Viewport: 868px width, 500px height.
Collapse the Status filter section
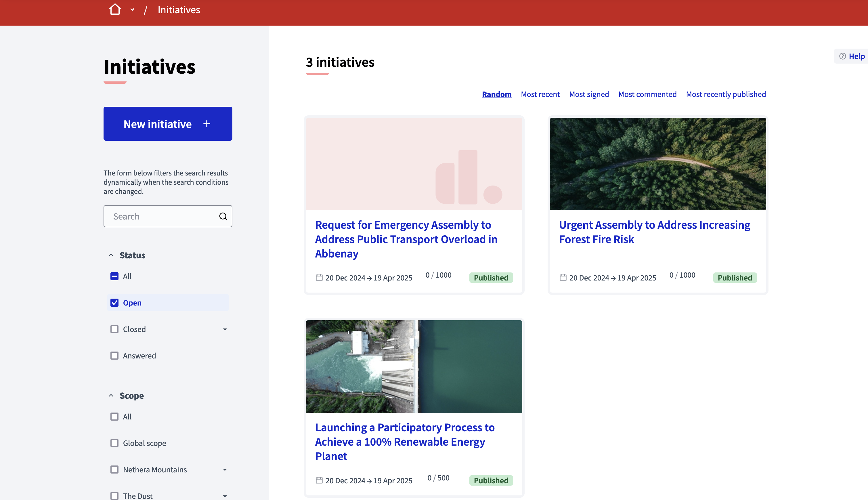(110, 255)
